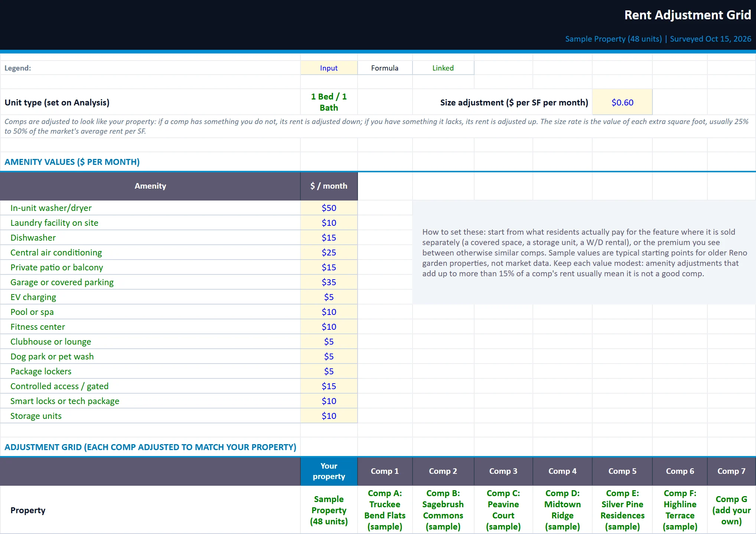Click the '$ / month' column header
This screenshot has width=756, height=534.
point(329,186)
